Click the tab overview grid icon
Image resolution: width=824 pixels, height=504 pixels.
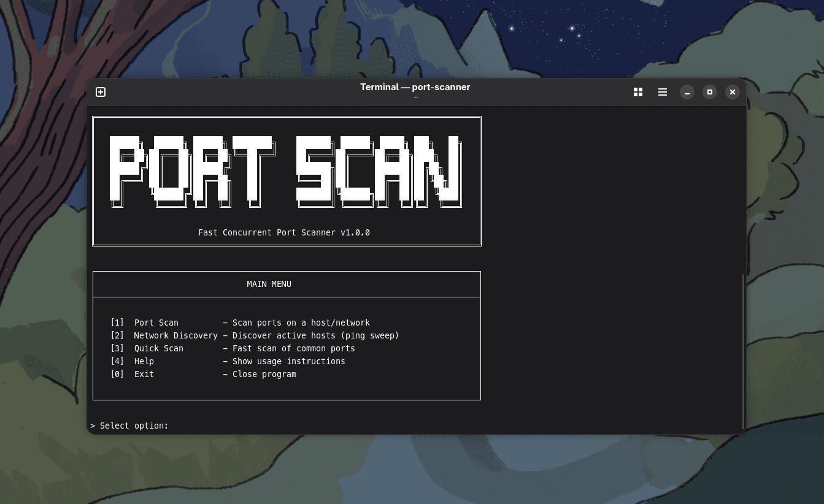click(x=638, y=92)
